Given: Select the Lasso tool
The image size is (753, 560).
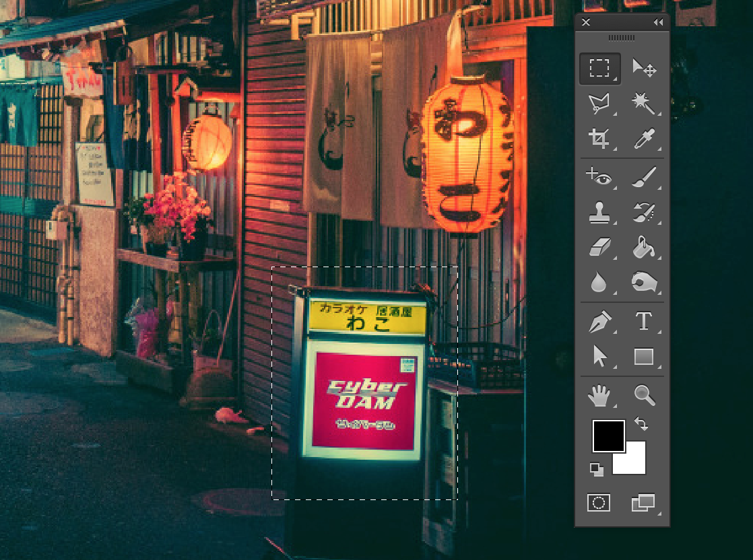Looking at the screenshot, I should tap(599, 103).
